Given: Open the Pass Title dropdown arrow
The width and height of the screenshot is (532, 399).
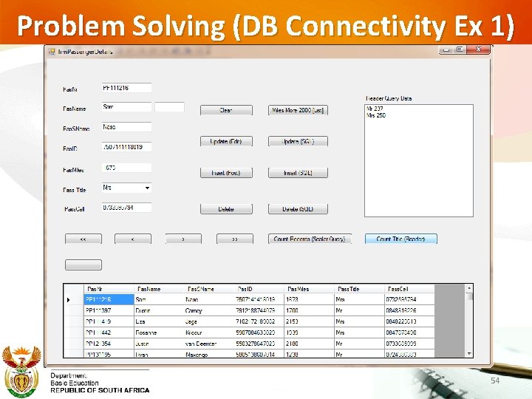Looking at the screenshot, I should pos(147,188).
